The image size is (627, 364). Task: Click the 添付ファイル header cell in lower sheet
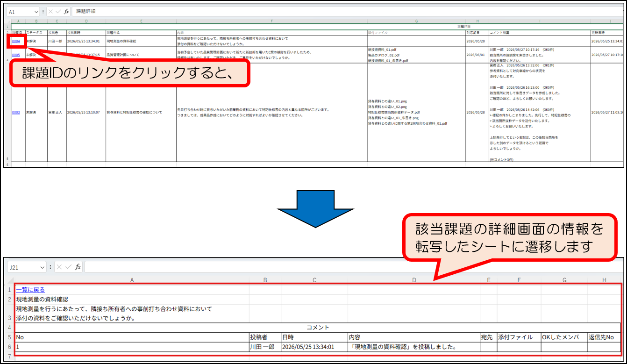519,337
